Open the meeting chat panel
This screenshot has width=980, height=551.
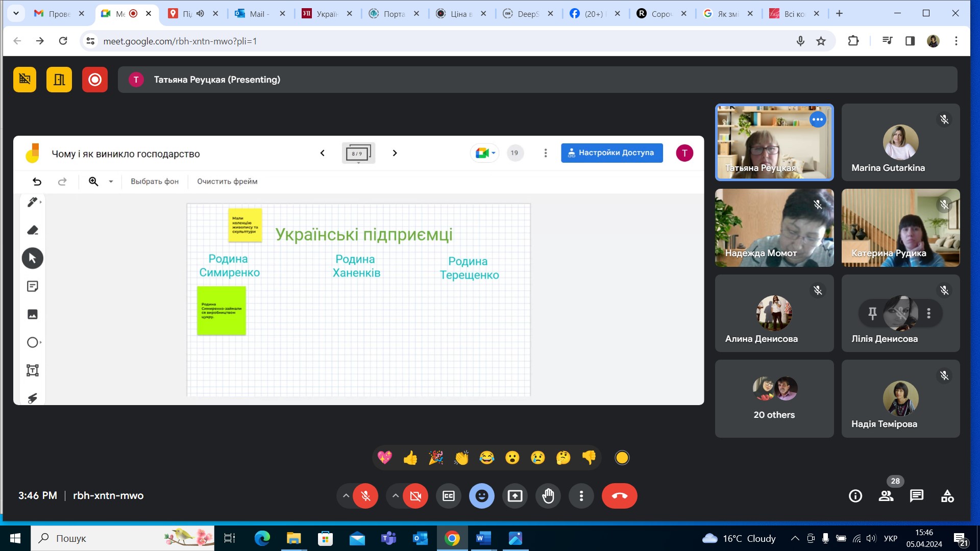click(917, 496)
